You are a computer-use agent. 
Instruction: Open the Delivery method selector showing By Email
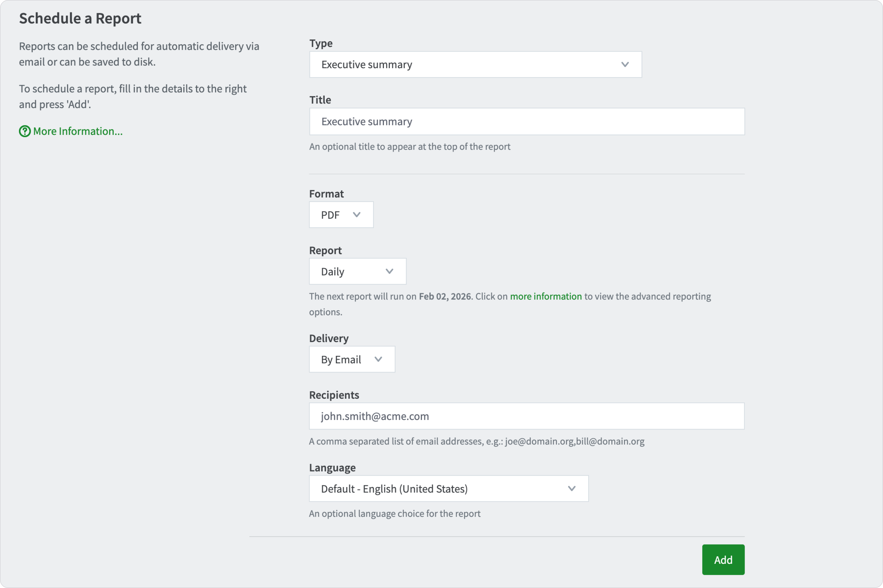click(x=352, y=359)
